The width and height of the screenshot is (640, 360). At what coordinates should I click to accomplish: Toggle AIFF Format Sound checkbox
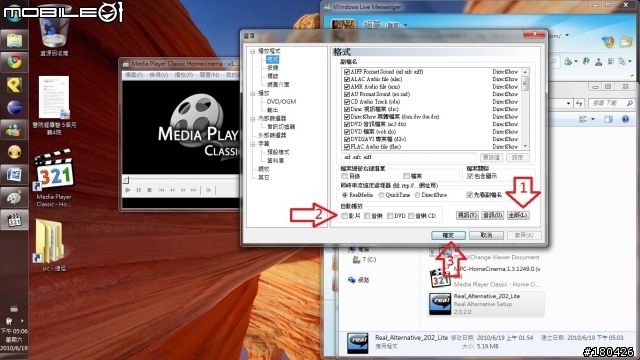click(x=347, y=72)
